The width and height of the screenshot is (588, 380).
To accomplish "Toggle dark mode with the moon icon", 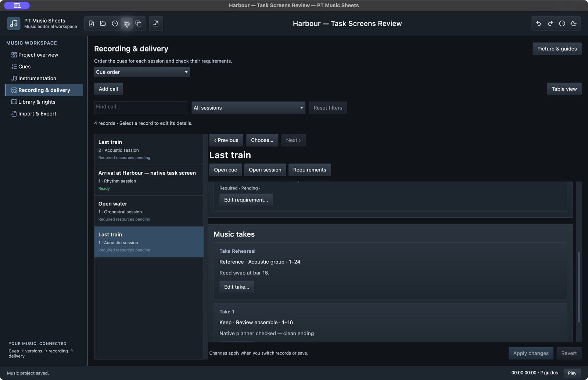I will click(x=574, y=24).
